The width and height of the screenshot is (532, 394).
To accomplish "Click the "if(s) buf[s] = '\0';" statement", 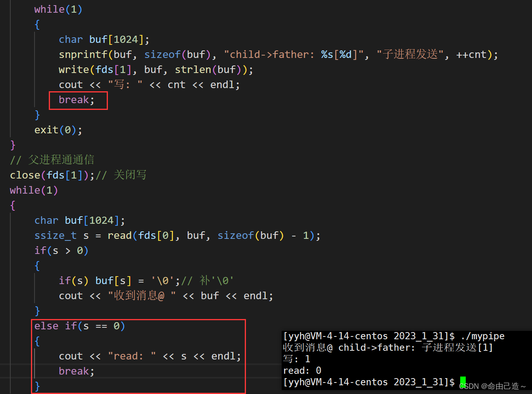I will click(119, 281).
